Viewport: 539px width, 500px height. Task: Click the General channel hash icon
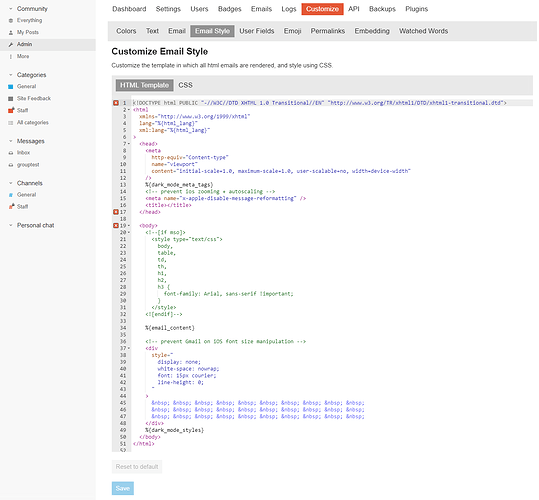(x=11, y=195)
